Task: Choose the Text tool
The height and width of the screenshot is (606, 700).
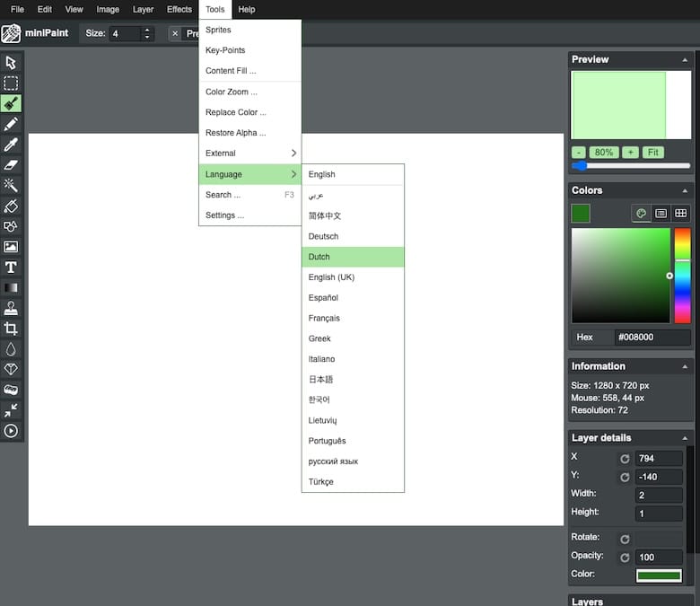Action: click(x=11, y=267)
